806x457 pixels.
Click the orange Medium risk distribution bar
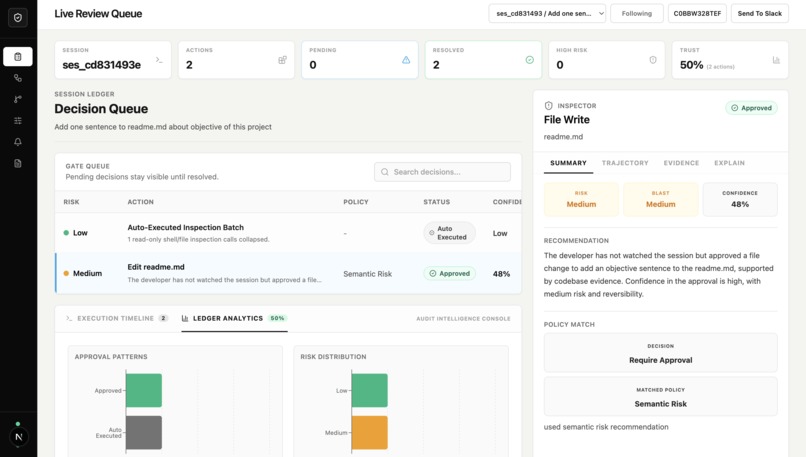[370, 432]
